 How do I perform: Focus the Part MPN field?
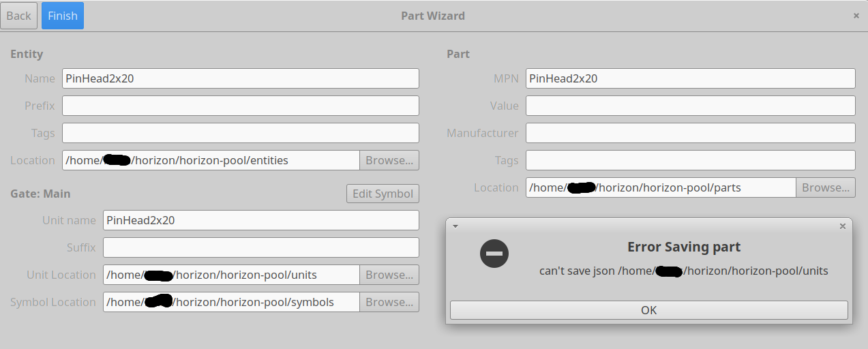[x=691, y=78]
